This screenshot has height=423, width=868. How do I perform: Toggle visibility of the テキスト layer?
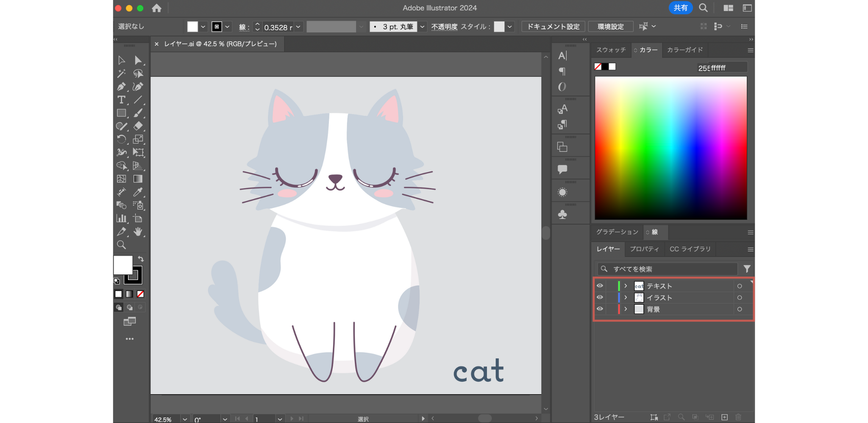tap(600, 286)
